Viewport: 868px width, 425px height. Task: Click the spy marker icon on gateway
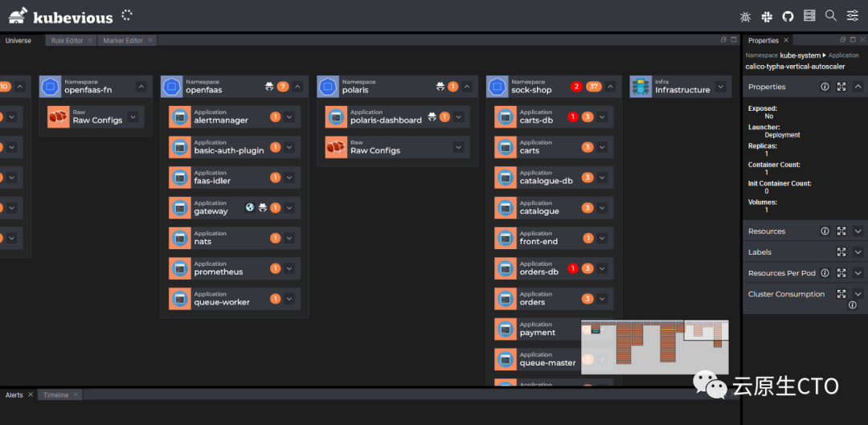[263, 207]
